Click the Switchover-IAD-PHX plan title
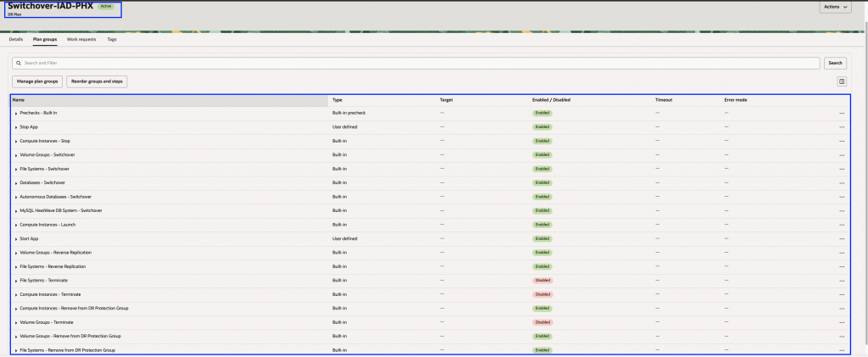Image resolution: width=868 pixels, height=357 pixels. (50, 6)
